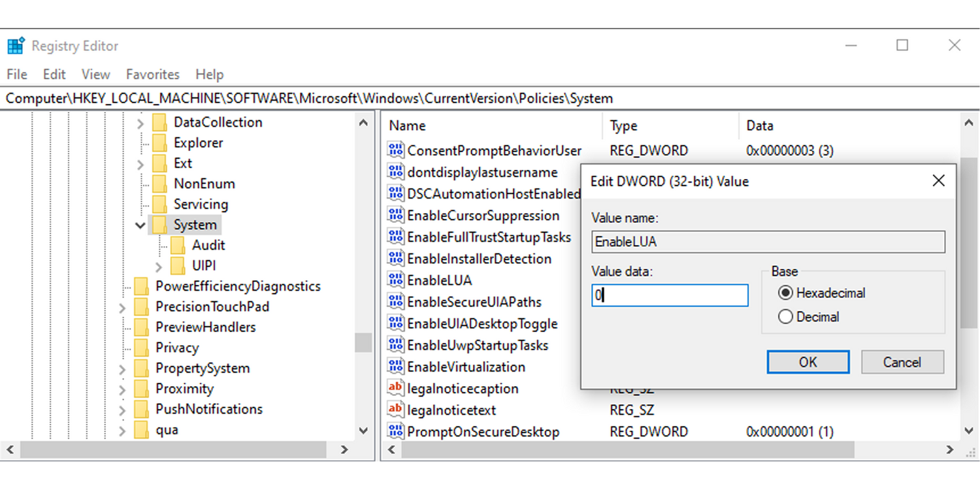Expand the DataCollection key
The image size is (980, 490).
(x=140, y=123)
